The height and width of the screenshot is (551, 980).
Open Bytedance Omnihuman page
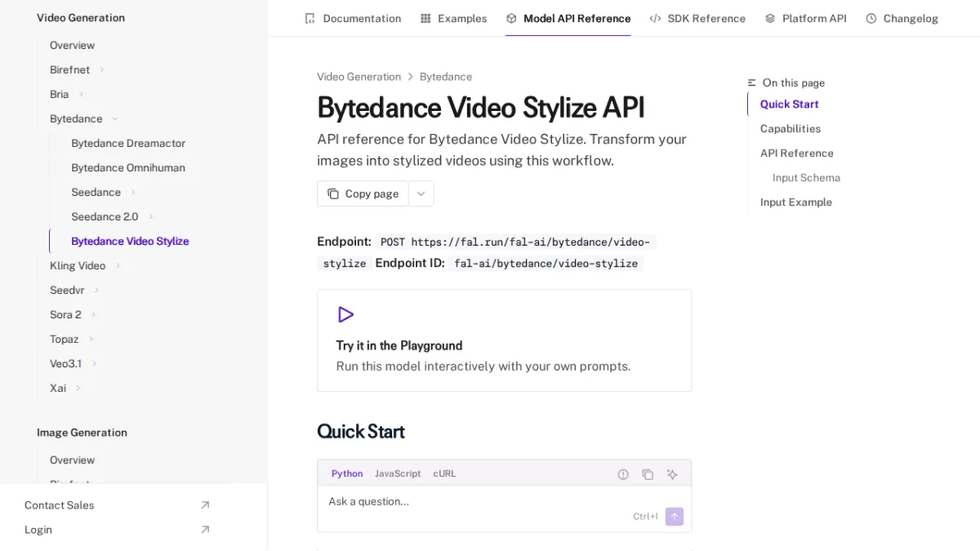tap(128, 167)
